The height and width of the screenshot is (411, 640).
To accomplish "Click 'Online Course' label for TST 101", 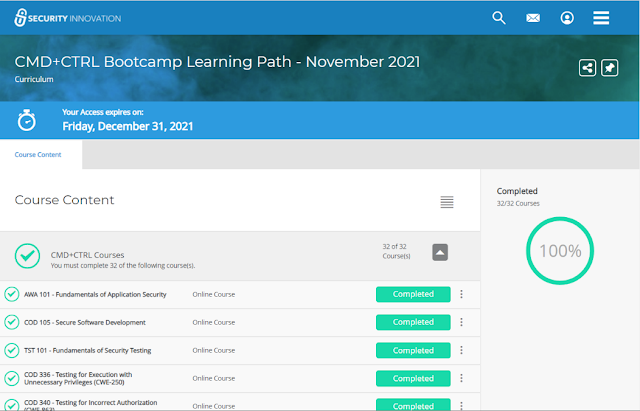I will click(x=213, y=350).
